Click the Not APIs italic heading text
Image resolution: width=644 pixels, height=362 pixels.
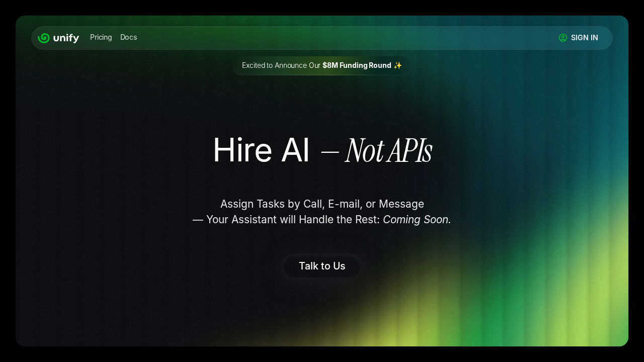point(388,149)
